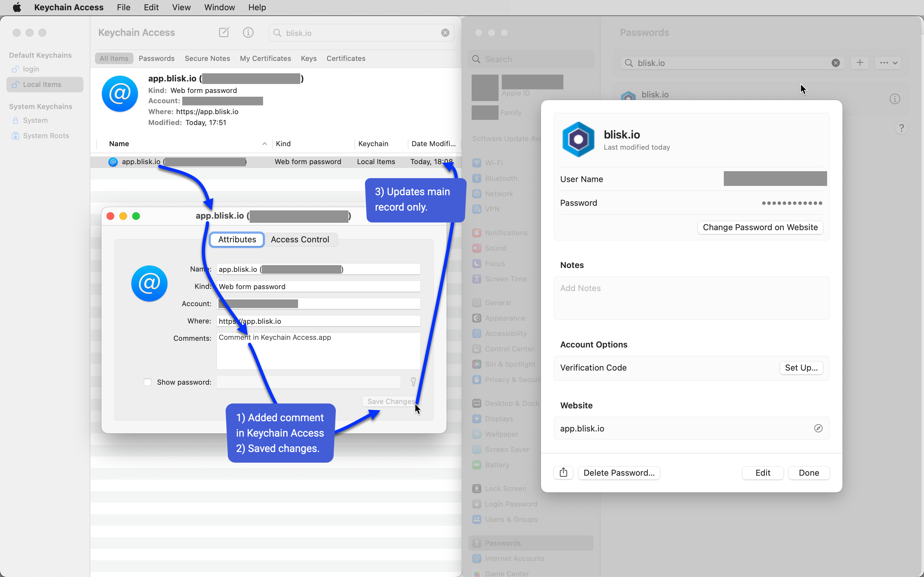Viewport: 924px width, 577px height.
Task: Click the new keychain item compose icon
Action: (x=224, y=32)
